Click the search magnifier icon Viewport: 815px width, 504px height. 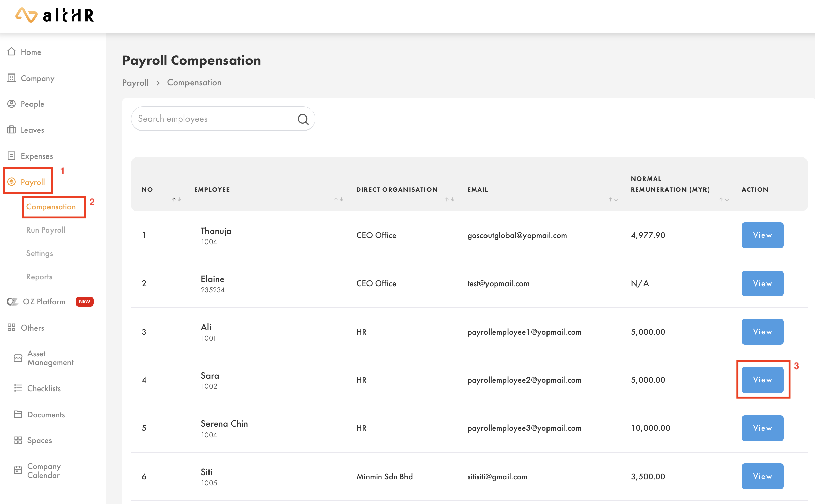point(303,119)
